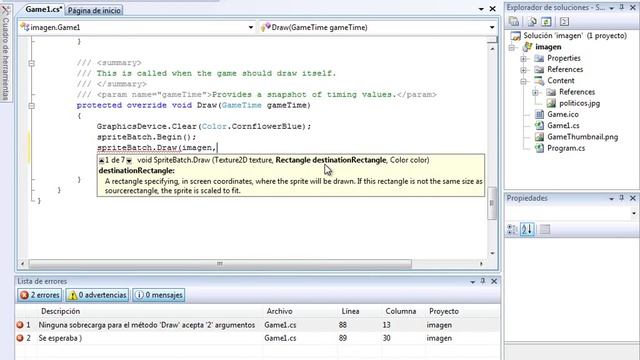
Task: Sort error list by Proyecto column
Action: (444, 311)
